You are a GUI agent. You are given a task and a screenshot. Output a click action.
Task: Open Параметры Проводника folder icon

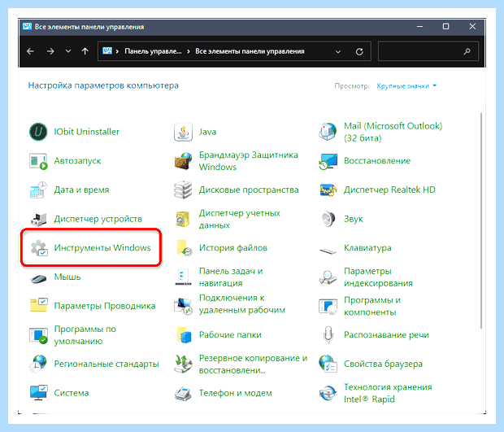[38, 305]
